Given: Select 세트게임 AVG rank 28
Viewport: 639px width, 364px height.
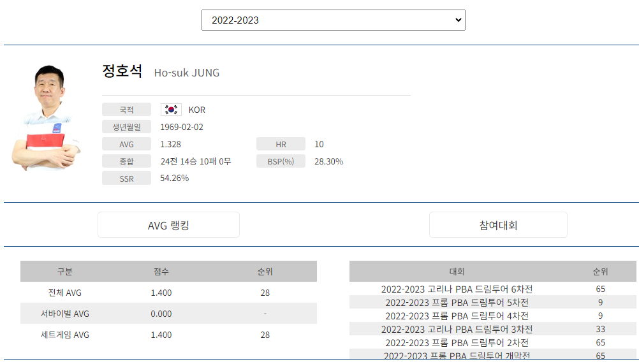Looking at the screenshot, I should point(265,335).
